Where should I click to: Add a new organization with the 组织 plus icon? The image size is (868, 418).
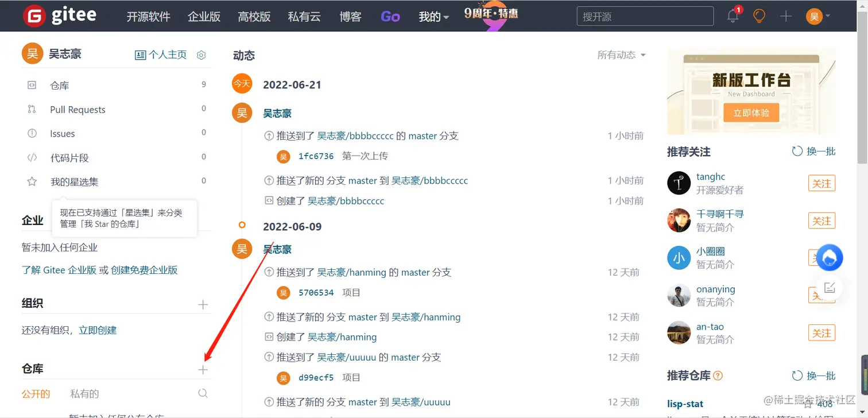(x=203, y=304)
